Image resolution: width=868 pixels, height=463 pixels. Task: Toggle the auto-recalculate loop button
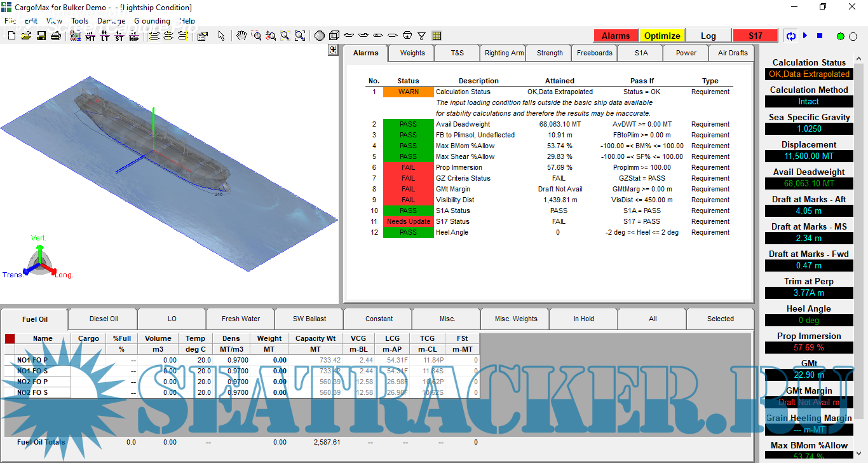(x=791, y=36)
